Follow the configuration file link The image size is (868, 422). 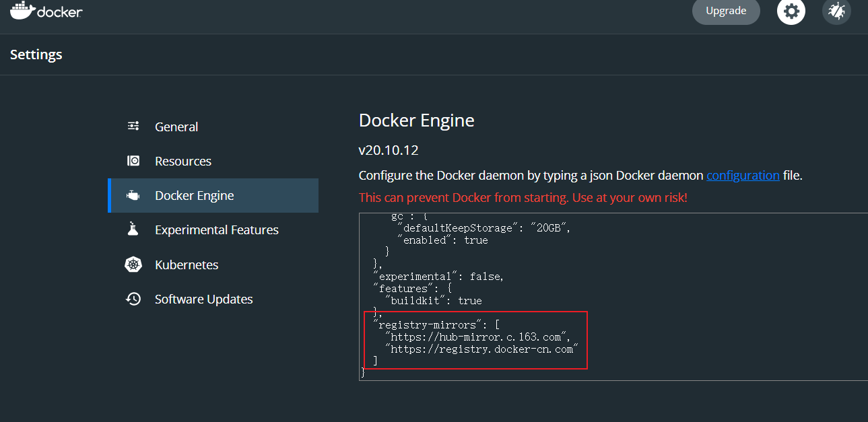pyautogui.click(x=743, y=176)
